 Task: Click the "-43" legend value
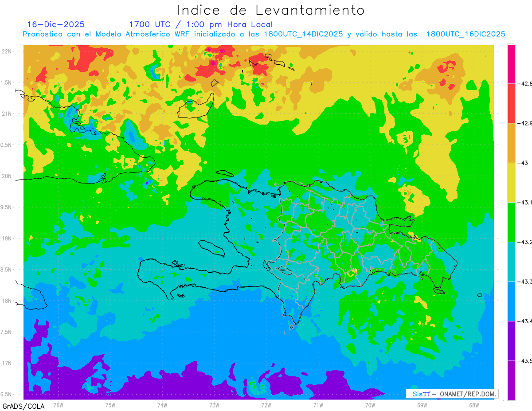522,163
